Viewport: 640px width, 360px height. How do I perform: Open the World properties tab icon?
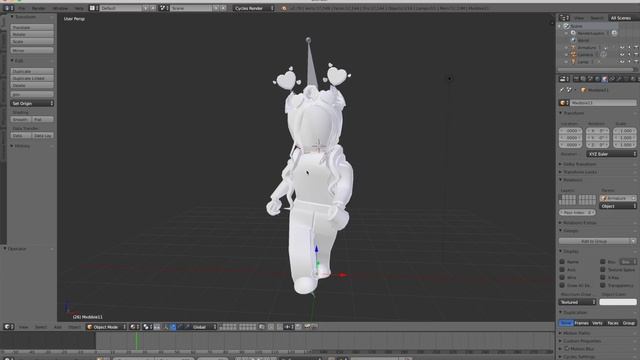[598, 79]
